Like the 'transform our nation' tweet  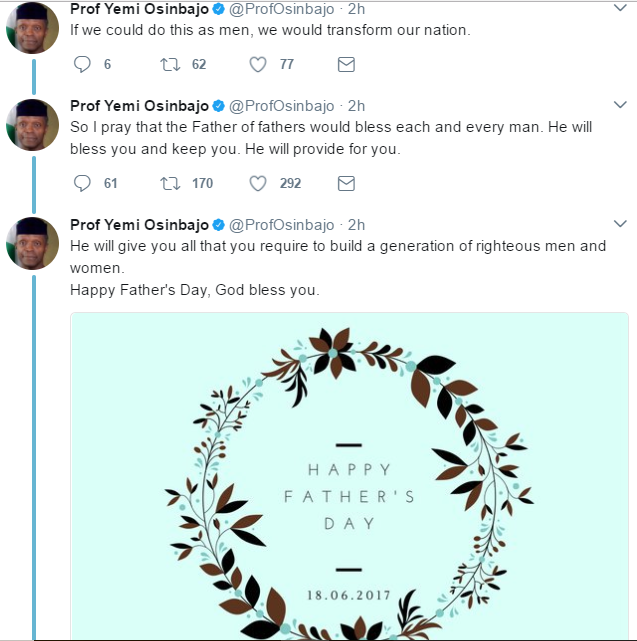[x=258, y=65]
